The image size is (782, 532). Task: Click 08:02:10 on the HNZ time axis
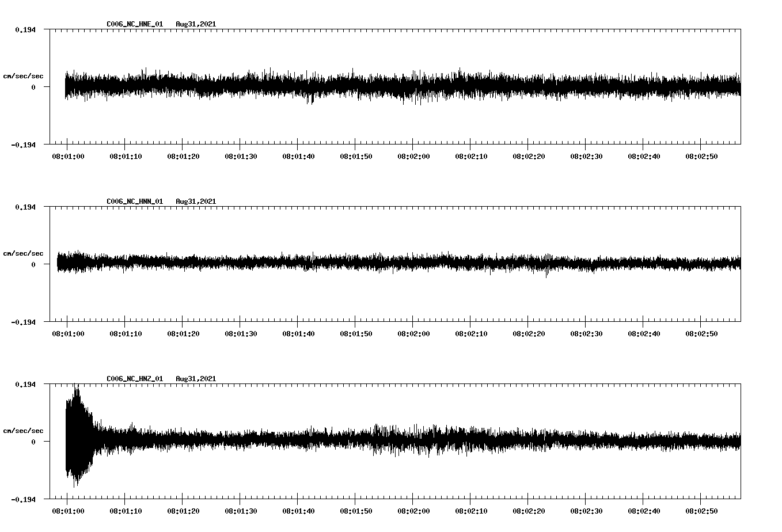pos(471,511)
